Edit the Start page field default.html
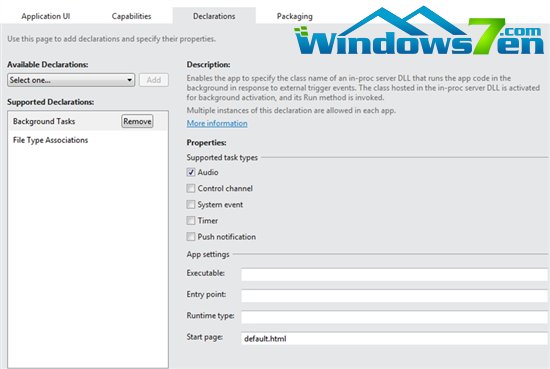Image resolution: width=550 pixels, height=369 pixels. tap(394, 338)
